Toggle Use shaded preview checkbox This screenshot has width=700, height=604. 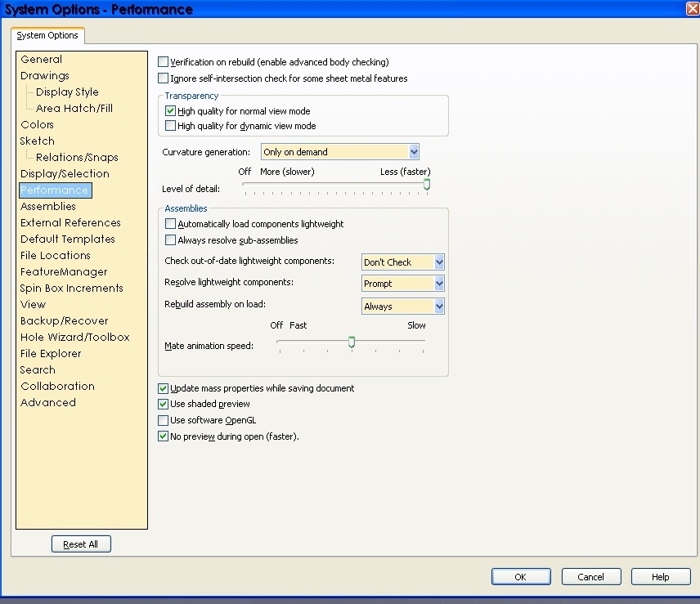point(163,404)
